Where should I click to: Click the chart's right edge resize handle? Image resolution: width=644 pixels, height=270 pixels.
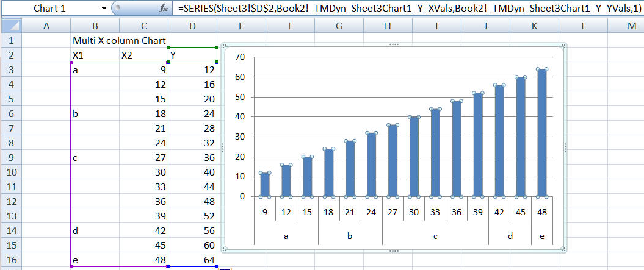565,147
